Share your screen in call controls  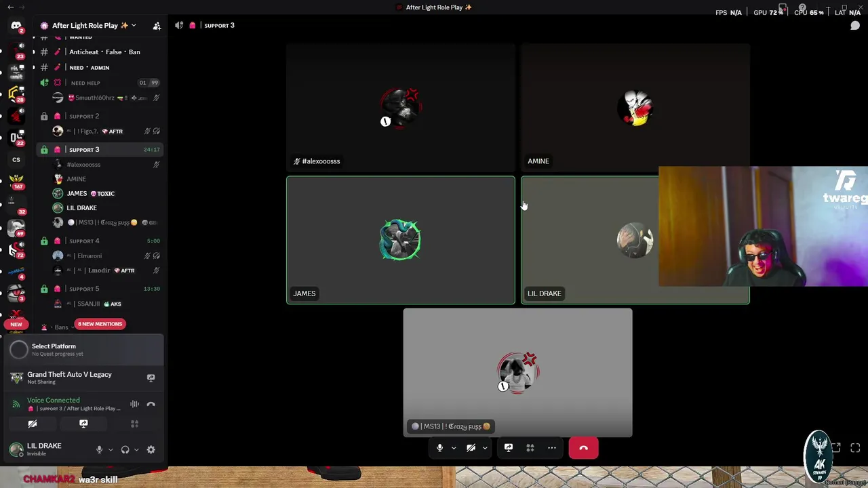pos(509,448)
